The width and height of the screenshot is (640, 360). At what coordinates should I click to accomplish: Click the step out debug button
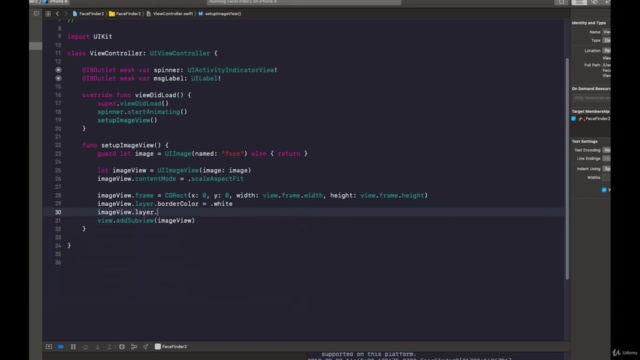point(109,347)
